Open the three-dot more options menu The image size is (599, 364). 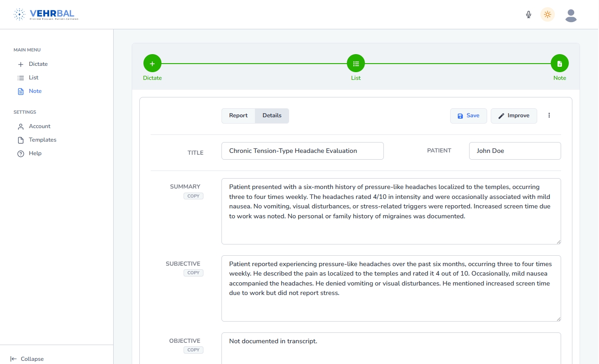[549, 115]
